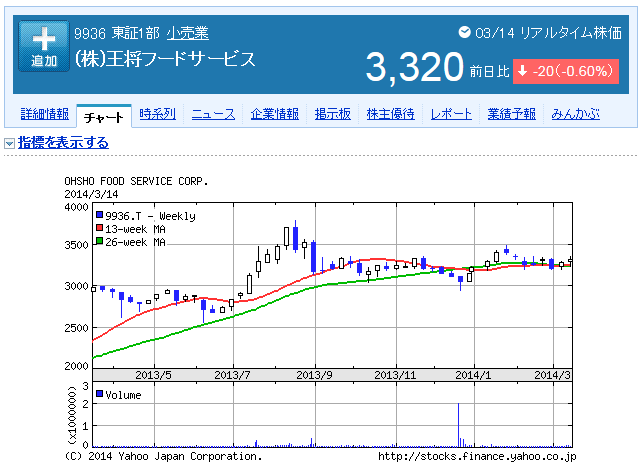Open the ニュース tab

(x=213, y=114)
